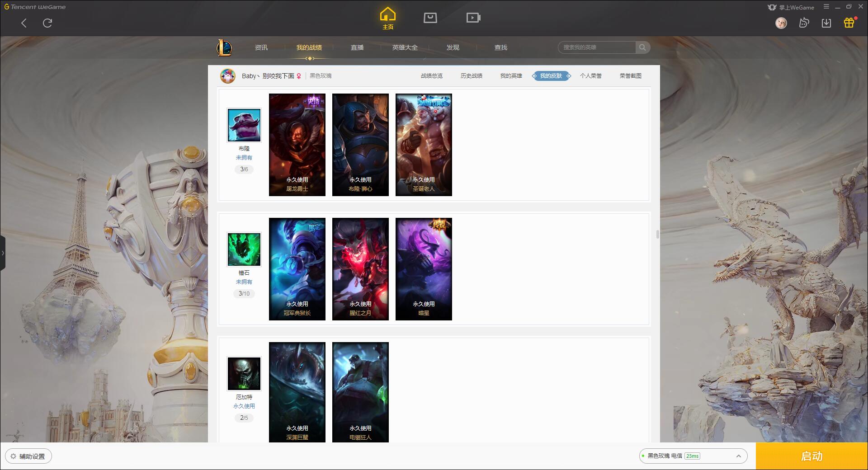Switch to 我的战绩 tab
Screen dimensions: 868x470
pyautogui.click(x=309, y=47)
